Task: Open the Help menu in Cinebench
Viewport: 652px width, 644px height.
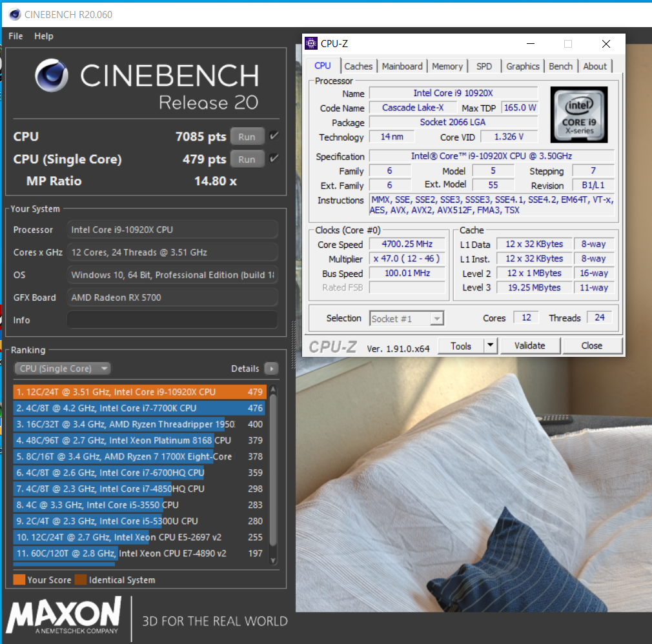Action: [44, 36]
